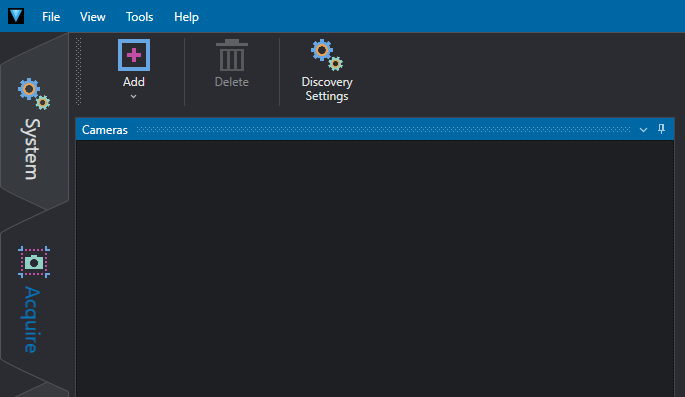Open the View menu

(93, 17)
